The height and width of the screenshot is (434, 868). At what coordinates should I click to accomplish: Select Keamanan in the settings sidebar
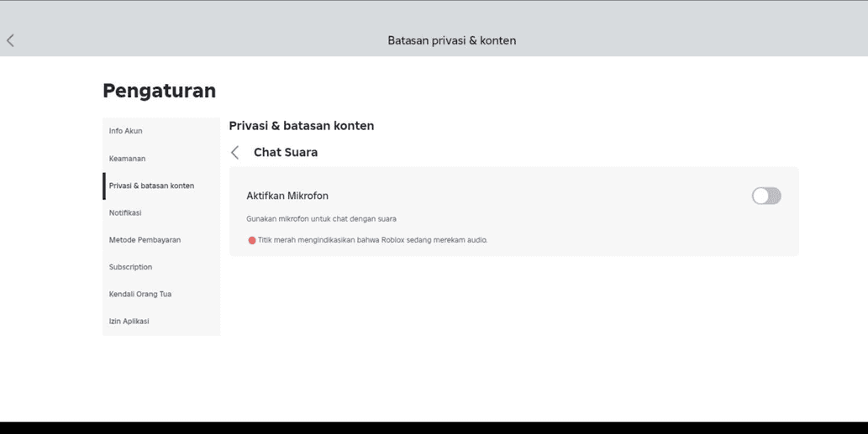128,159
